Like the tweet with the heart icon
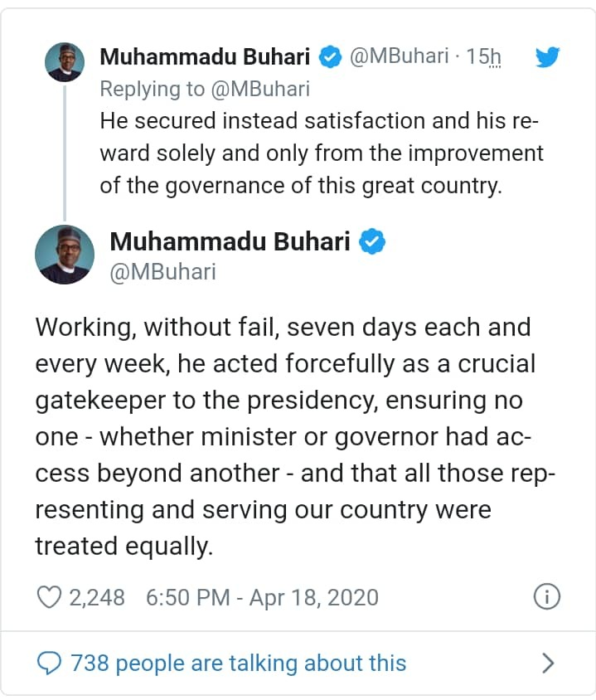 [51, 596]
